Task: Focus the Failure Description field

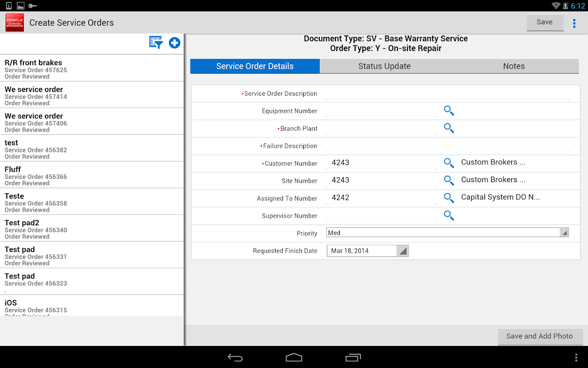Action: point(447,146)
